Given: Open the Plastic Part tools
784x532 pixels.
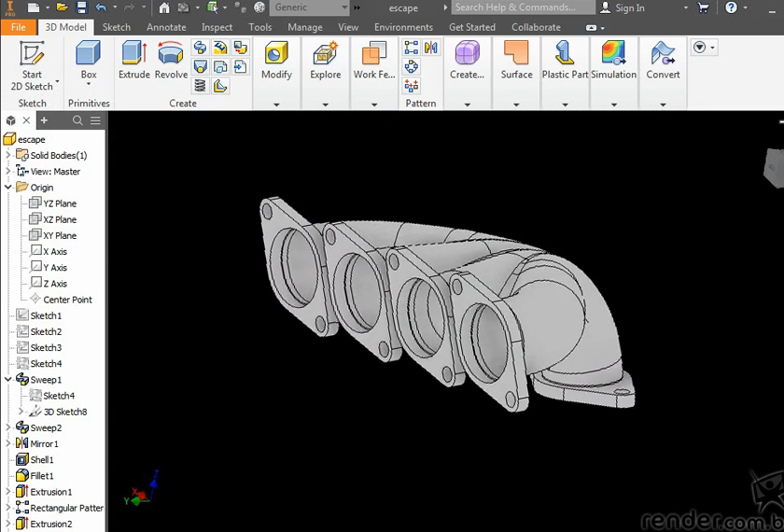Looking at the screenshot, I should tap(565, 61).
